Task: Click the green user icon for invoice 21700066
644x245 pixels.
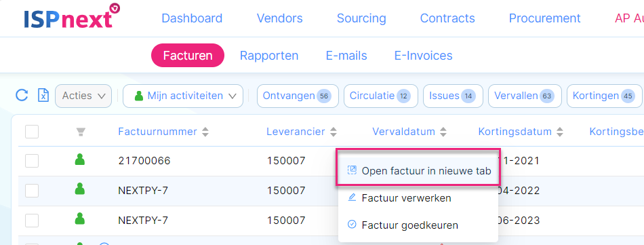Action: coord(80,159)
